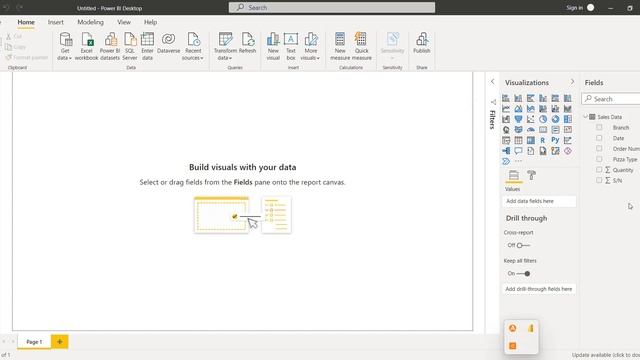This screenshot has height=360, width=640.
Task: Select Map visual with globe icon
Action: (506, 130)
